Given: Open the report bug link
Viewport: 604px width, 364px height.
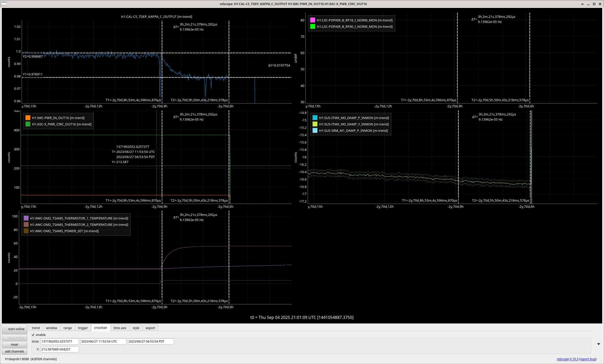Looking at the screenshot, I should (x=588, y=359).
